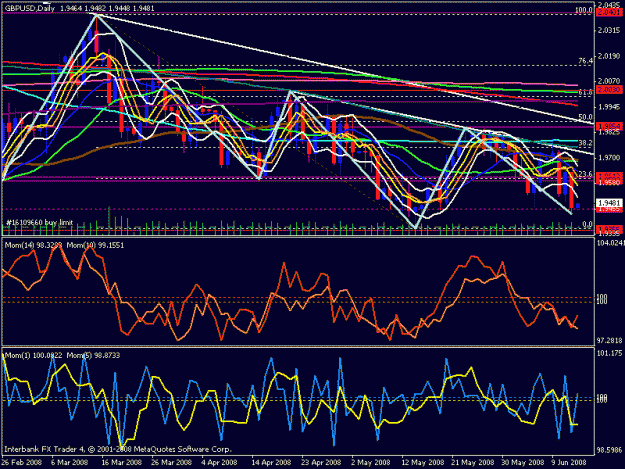Image resolution: width=625 pixels, height=469 pixels.
Task: Click the Mom(10) 99.1551 indicator label
Action: pos(95,245)
